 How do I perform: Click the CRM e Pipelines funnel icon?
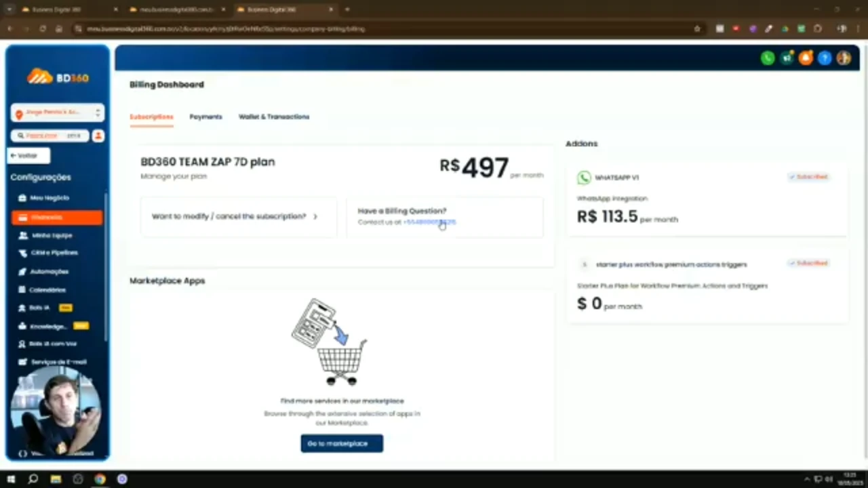[23, 253]
